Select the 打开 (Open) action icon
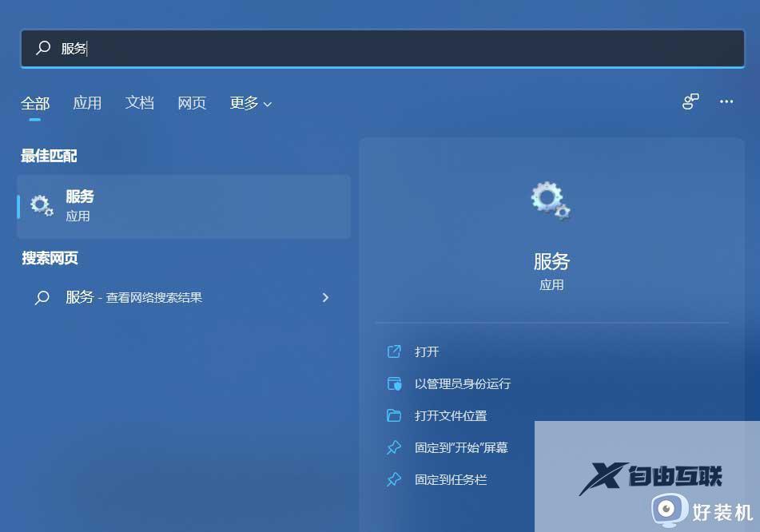Screen dimensions: 760x532 pos(394,351)
